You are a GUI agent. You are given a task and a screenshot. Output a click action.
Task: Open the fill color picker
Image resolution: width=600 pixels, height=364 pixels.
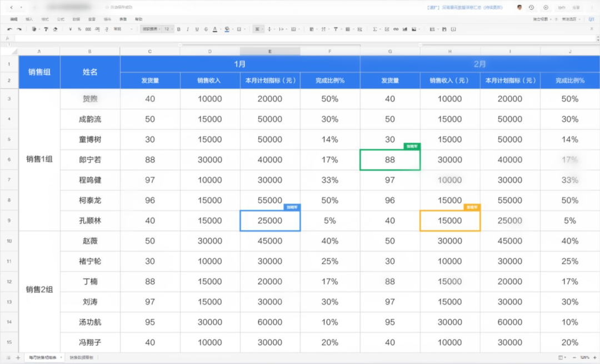tap(227, 29)
